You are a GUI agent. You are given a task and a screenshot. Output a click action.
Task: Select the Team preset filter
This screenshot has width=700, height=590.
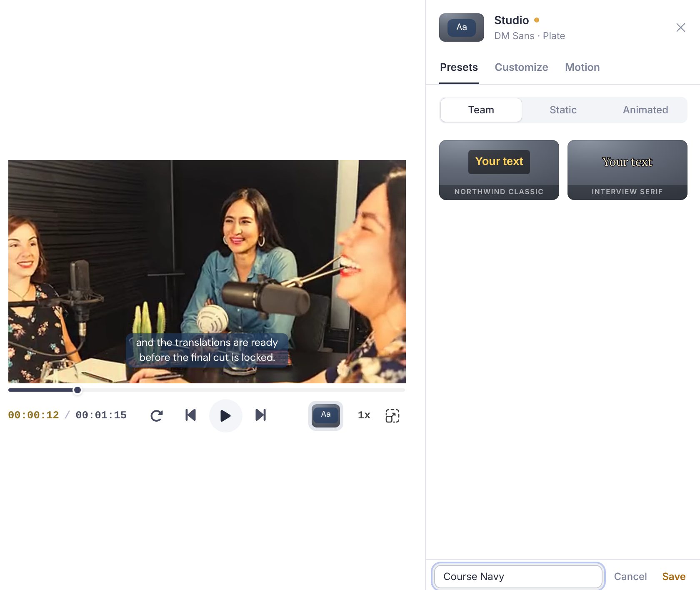click(481, 110)
